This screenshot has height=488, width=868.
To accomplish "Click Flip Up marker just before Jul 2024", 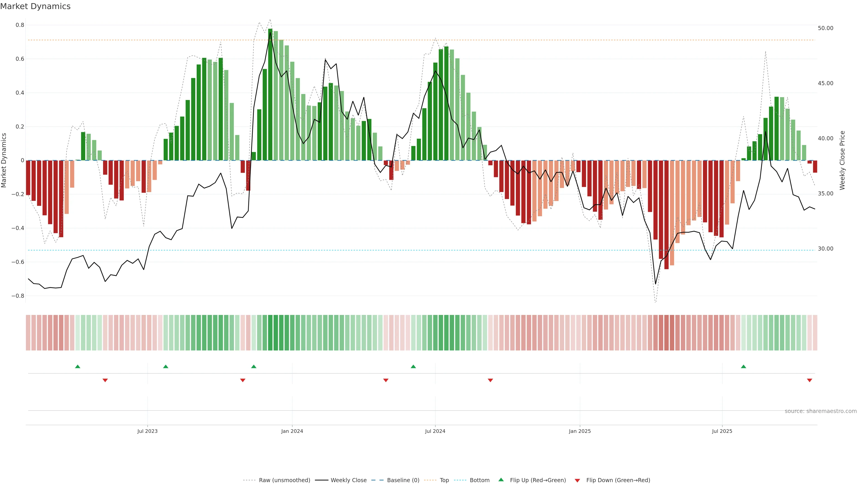I will (413, 366).
